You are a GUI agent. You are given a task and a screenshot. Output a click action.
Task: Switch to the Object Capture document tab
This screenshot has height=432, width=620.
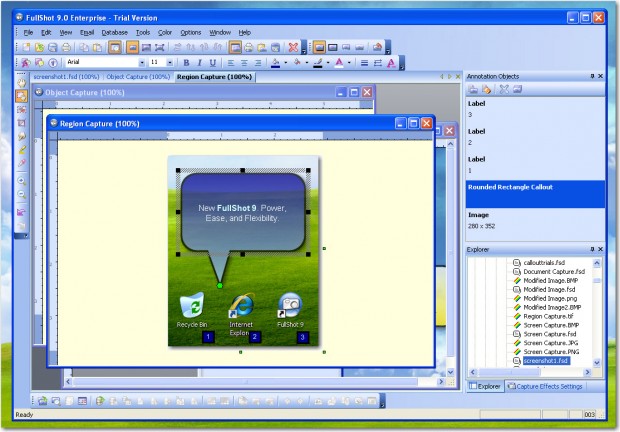pyautogui.click(x=138, y=77)
